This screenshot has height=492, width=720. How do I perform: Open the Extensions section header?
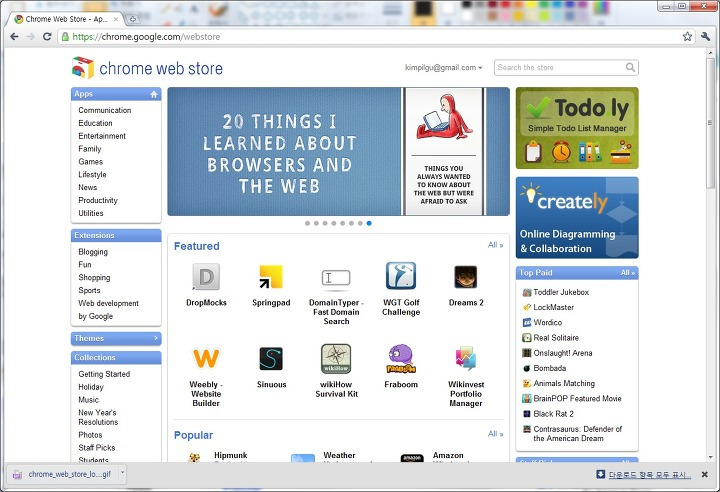116,235
